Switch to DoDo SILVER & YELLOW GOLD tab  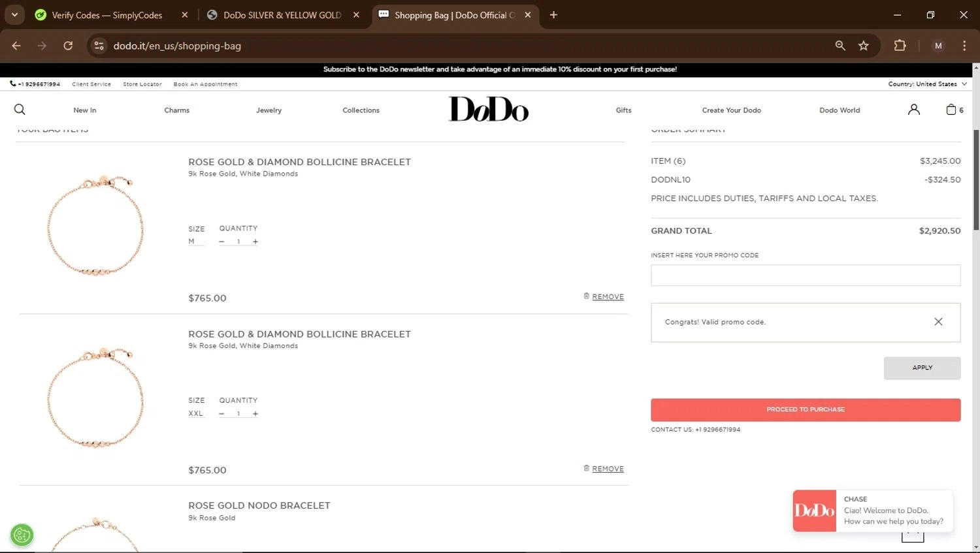coord(282,15)
